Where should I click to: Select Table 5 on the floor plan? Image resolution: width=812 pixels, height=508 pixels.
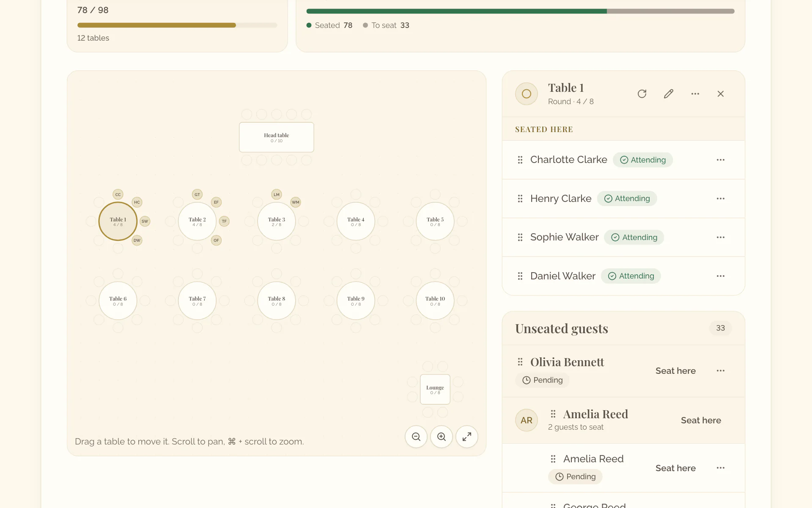tap(435, 221)
